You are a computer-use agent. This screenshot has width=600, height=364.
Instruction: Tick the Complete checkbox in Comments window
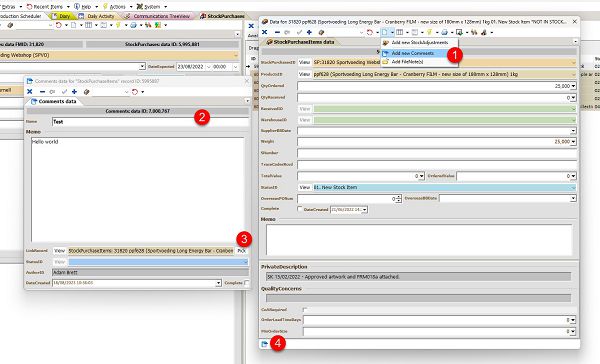coord(247,283)
